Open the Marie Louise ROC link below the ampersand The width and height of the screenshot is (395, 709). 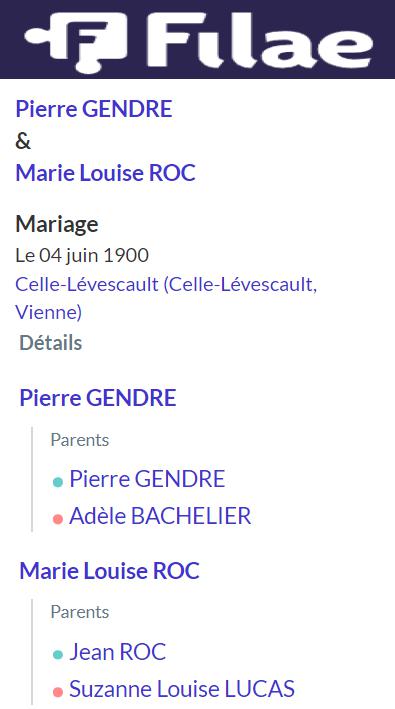pos(105,173)
